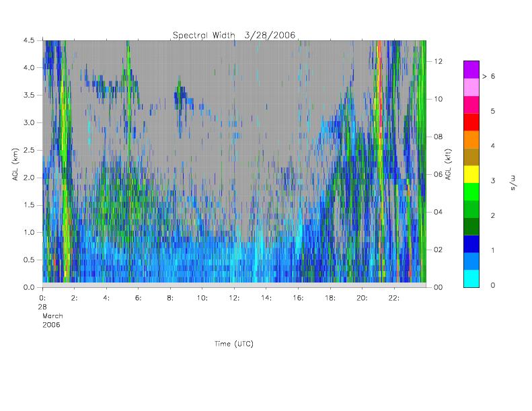Click the '22:' time axis tick label
Screen dimensions: 532x411
(394, 298)
